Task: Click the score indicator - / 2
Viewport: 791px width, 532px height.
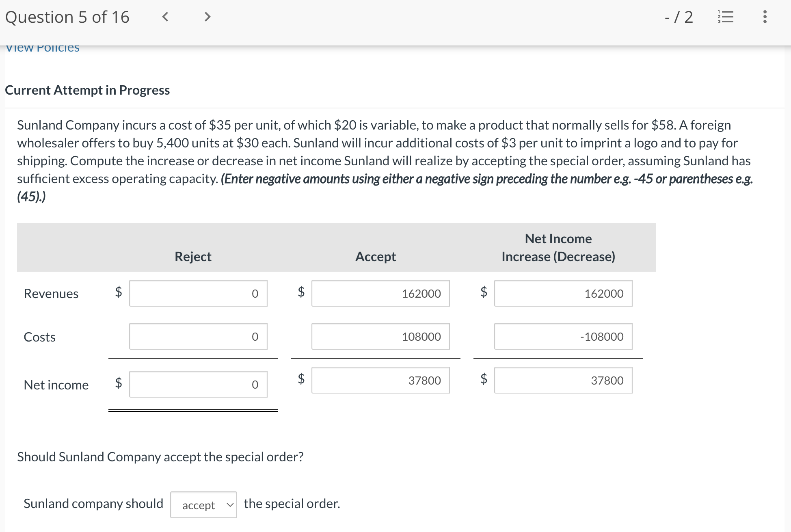Action: pyautogui.click(x=679, y=17)
